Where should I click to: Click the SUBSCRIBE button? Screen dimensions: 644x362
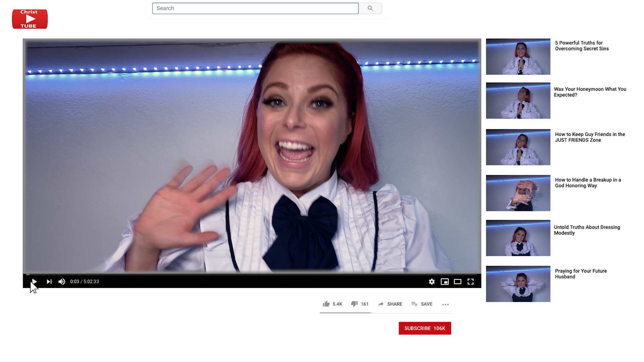coord(425,328)
